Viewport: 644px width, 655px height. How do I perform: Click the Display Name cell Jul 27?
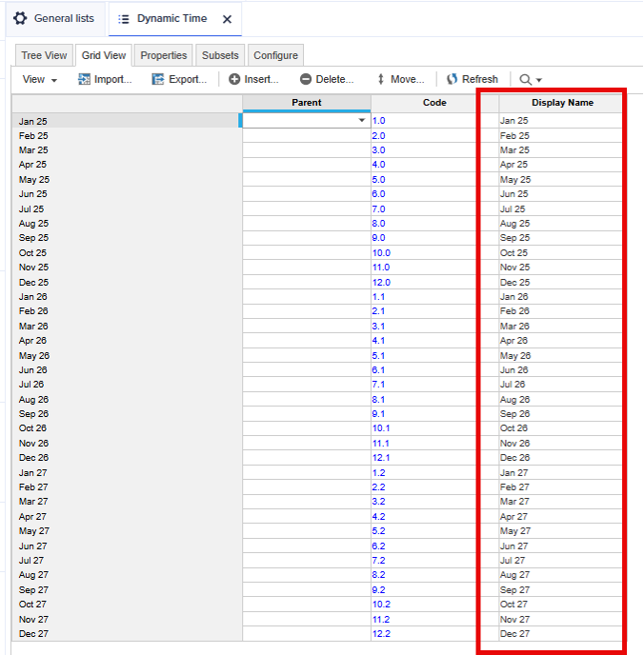560,561
